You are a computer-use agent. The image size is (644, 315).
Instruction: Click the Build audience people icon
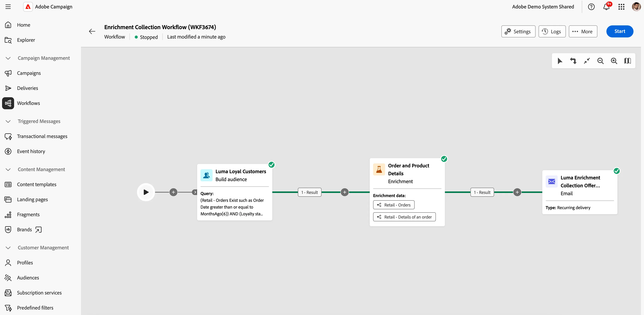[x=207, y=175]
